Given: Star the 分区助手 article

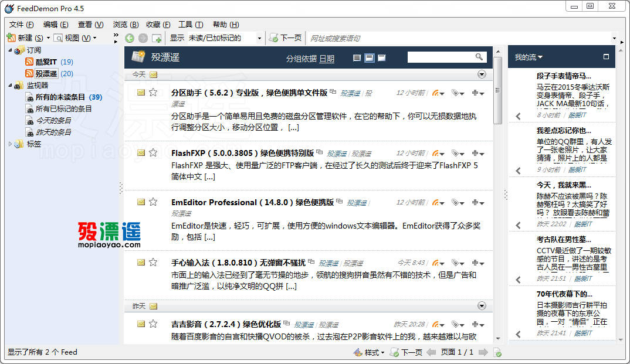Looking at the screenshot, I should tap(153, 92).
